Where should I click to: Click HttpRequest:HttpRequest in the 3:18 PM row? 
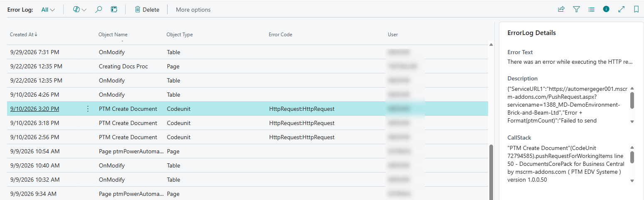(302, 123)
